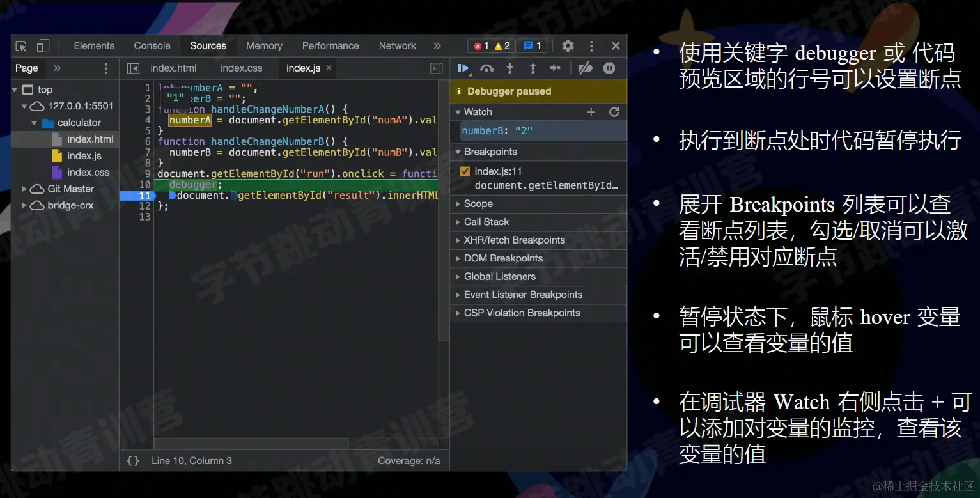Open the DevTools three-dot customize menu
The width and height of the screenshot is (980, 498).
591,46
